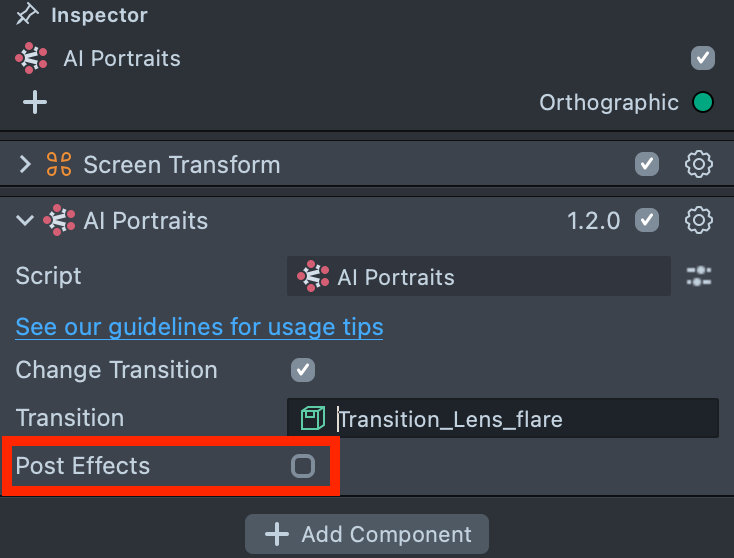This screenshot has height=558, width=734.
Task: Click the script options sliders icon
Action: 699,277
